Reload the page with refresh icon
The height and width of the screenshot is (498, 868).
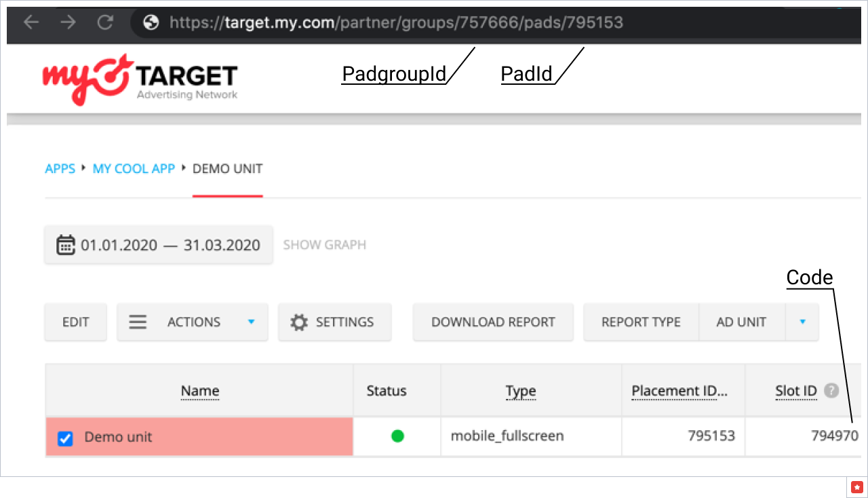(105, 22)
